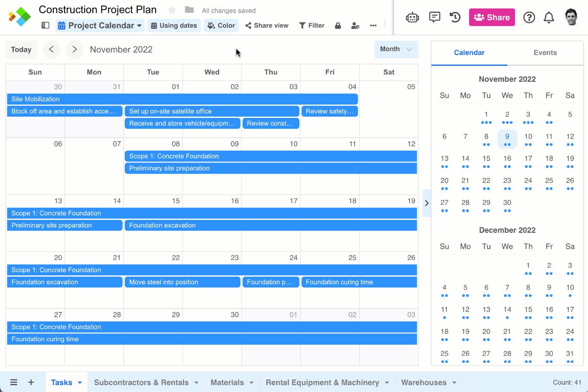Viewport: 588px width, 392px height.
Task: Star the Construction Project Plan
Action: coord(172,10)
